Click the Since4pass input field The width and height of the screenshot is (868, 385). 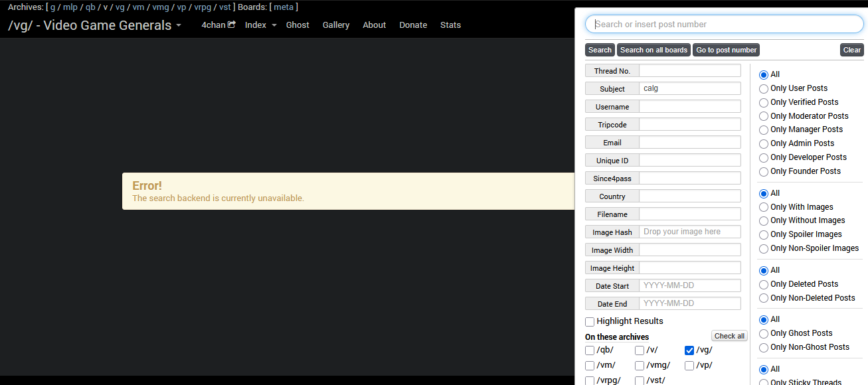click(689, 178)
